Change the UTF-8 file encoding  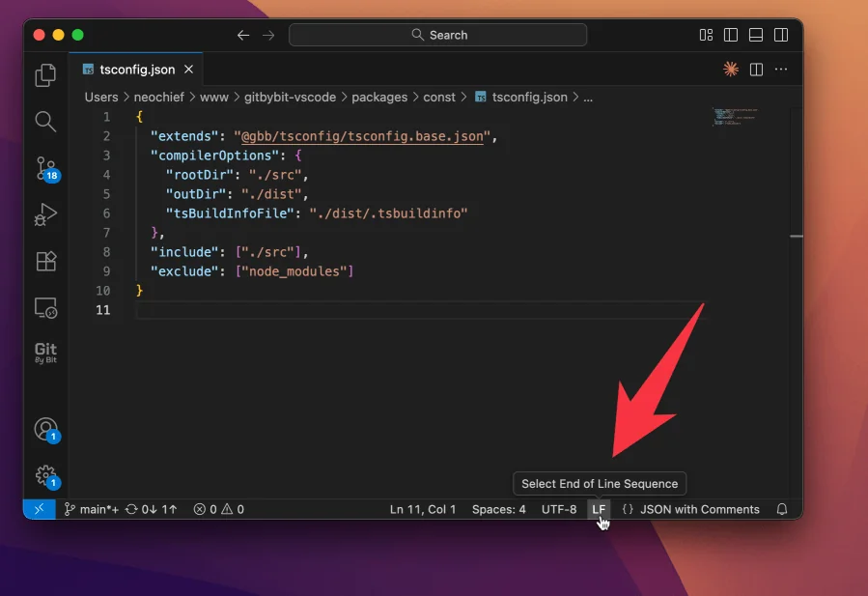pos(559,509)
